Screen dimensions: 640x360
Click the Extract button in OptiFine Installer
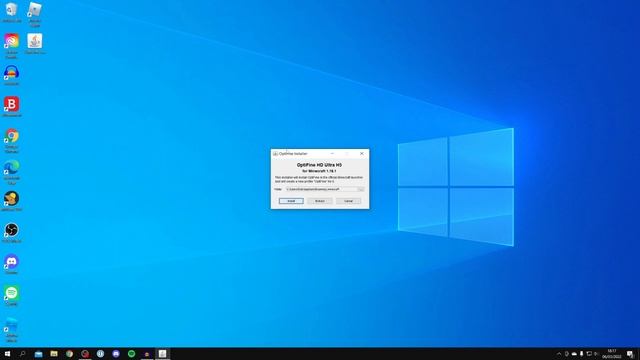(x=320, y=201)
